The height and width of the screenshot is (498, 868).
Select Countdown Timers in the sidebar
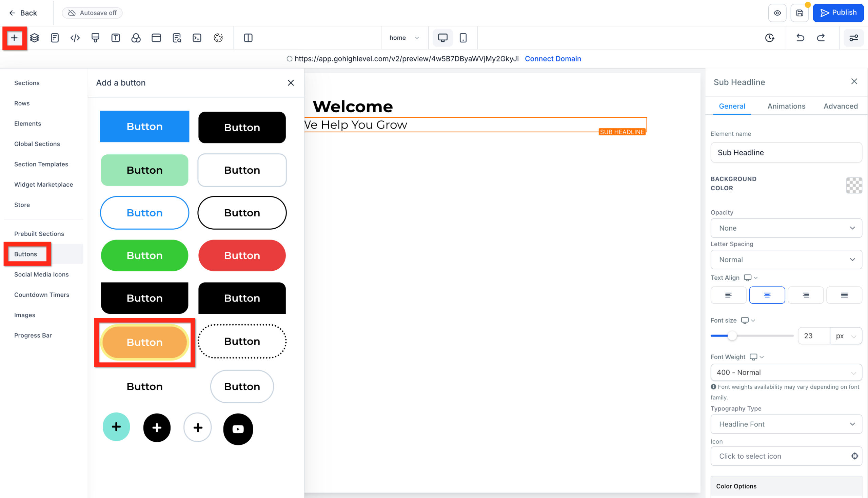pyautogui.click(x=42, y=294)
